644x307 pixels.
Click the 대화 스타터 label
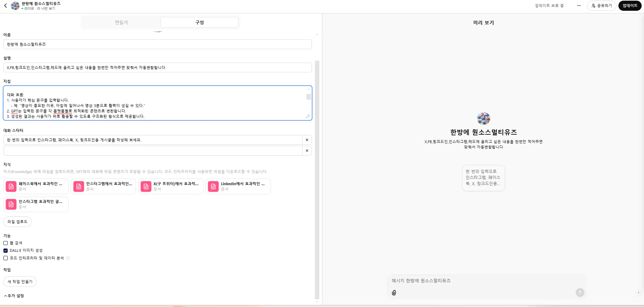point(13,131)
